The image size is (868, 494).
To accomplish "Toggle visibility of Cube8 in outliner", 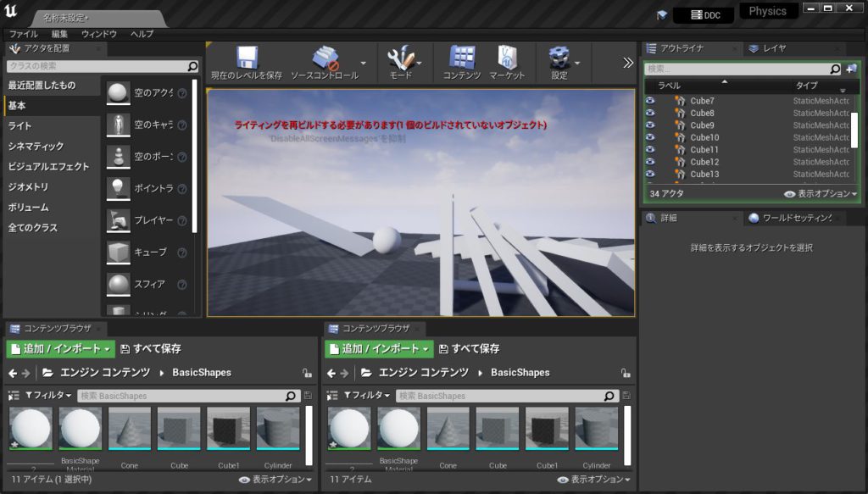I will [650, 113].
